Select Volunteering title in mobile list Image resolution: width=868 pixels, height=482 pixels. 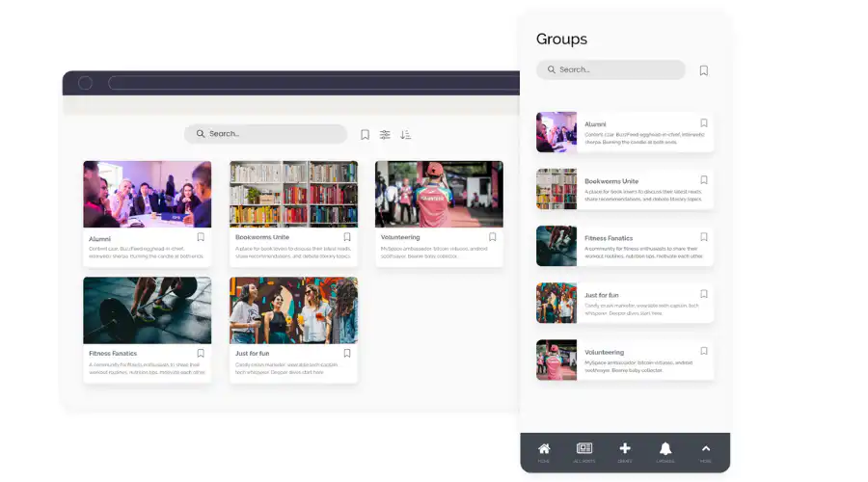604,353
